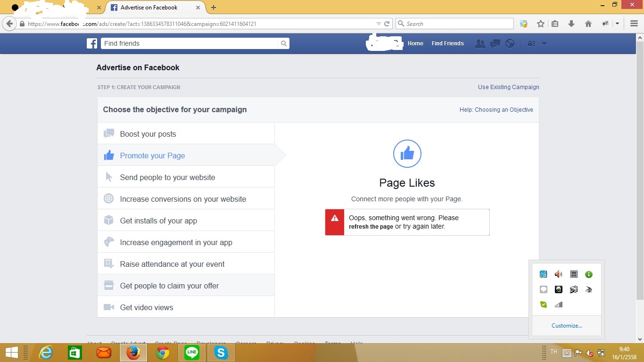The width and height of the screenshot is (644, 362).
Task: Open the URL bar history dropdown
Action: [x=378, y=24]
